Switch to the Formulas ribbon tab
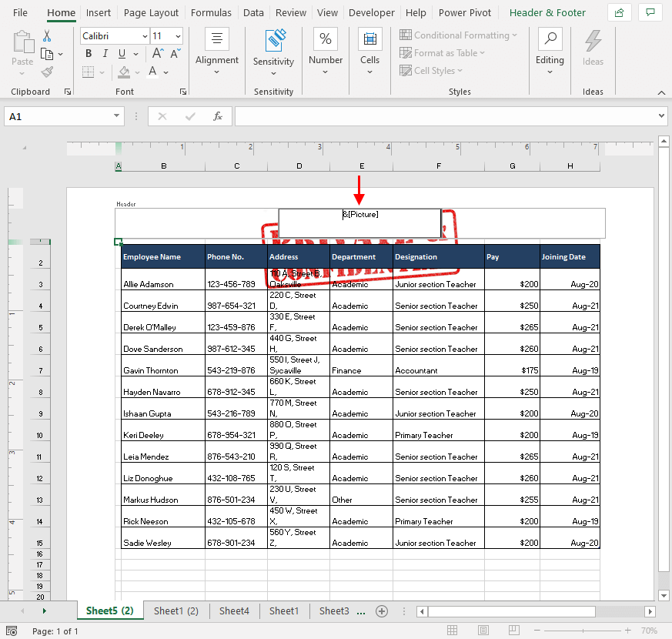This screenshot has height=639, width=672. 211,12
